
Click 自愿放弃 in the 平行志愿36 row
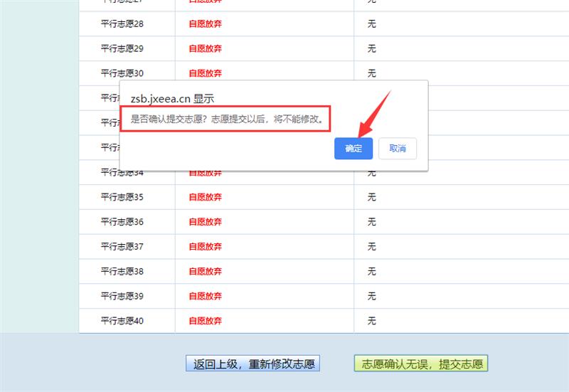click(x=205, y=222)
